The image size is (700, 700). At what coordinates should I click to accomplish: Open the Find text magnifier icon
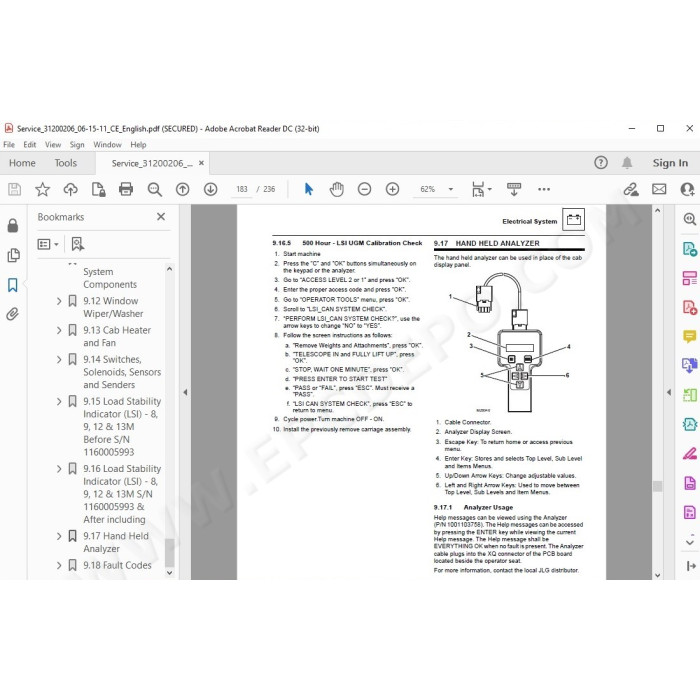click(154, 189)
